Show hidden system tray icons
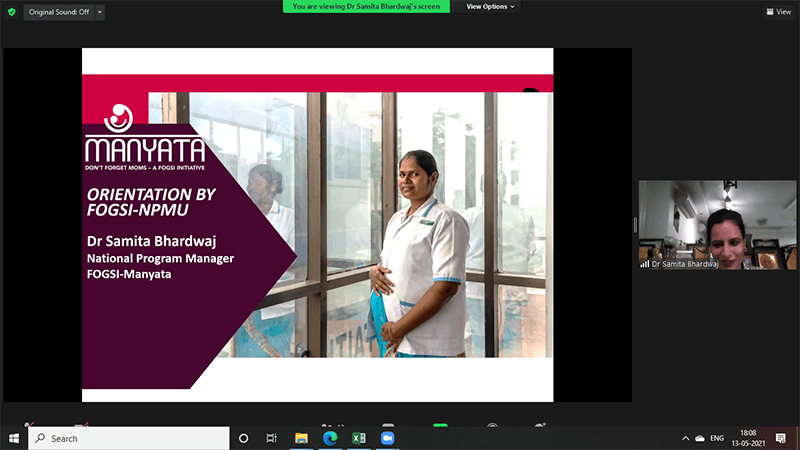Viewport: 800px width, 450px height. (x=685, y=438)
